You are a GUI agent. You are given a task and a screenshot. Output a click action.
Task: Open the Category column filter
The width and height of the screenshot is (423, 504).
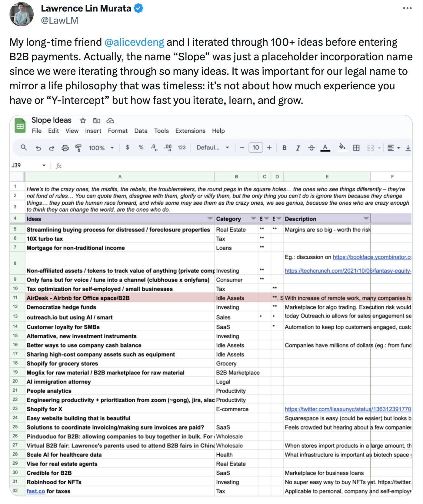(254, 218)
